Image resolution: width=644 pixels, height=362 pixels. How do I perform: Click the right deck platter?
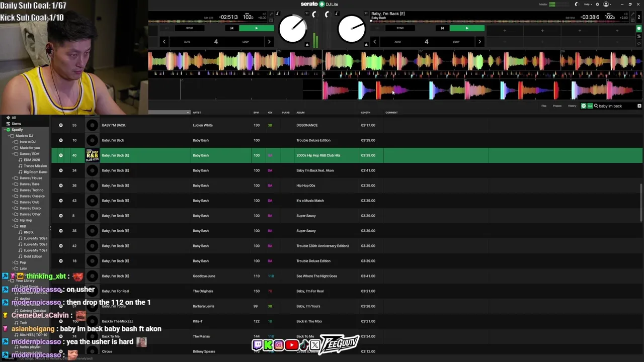pos(352,29)
